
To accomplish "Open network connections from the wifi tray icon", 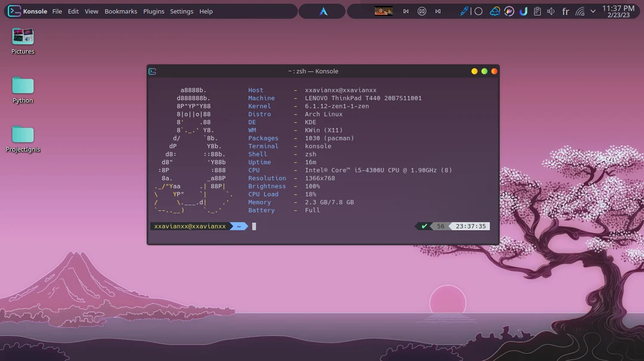I will coord(579,11).
